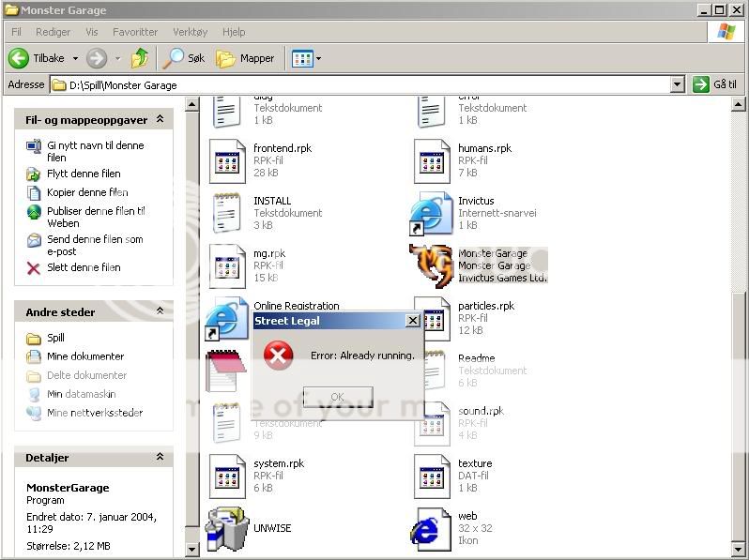Select system.rpk file icon
Screen dimensions: 749x560
[x=227, y=476]
